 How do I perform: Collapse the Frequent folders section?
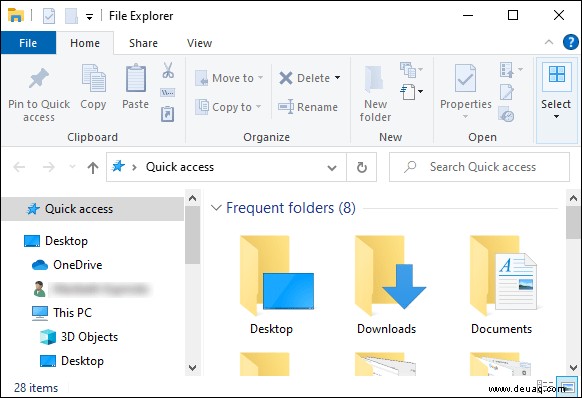tap(216, 208)
